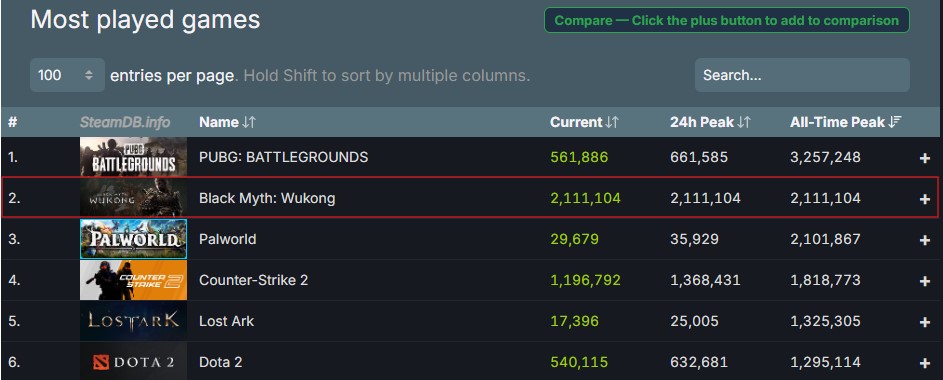Add Counter-Strike 2 to comparison
943x380 pixels.
click(x=924, y=281)
